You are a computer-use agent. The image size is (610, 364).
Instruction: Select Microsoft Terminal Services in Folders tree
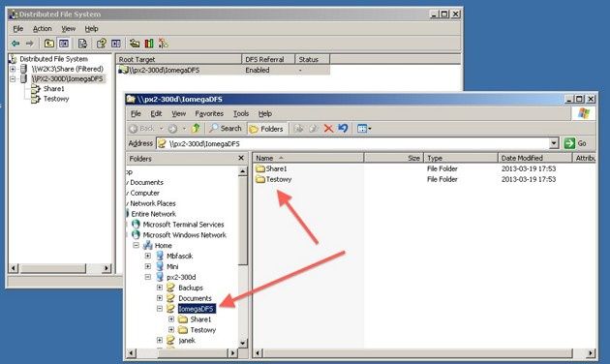183,225
